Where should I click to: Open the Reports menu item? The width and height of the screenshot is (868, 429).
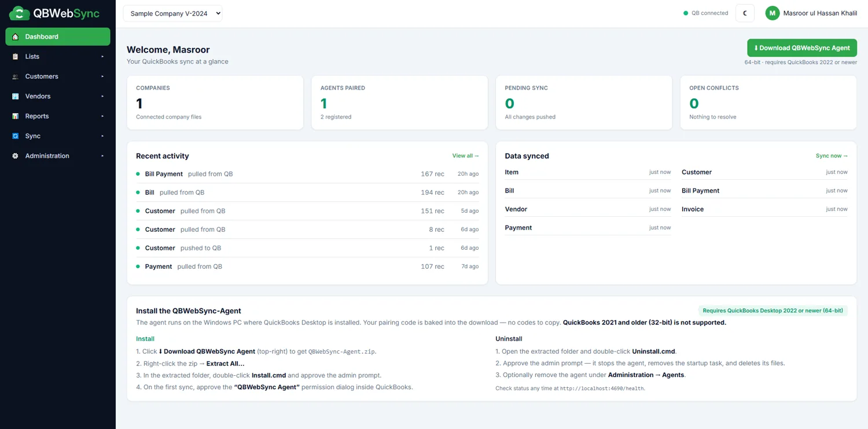(x=58, y=116)
